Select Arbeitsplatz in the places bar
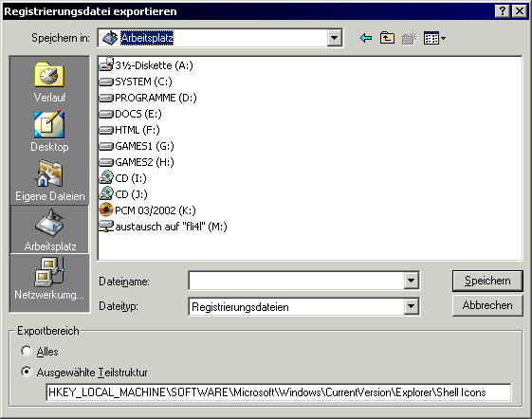 49,229
